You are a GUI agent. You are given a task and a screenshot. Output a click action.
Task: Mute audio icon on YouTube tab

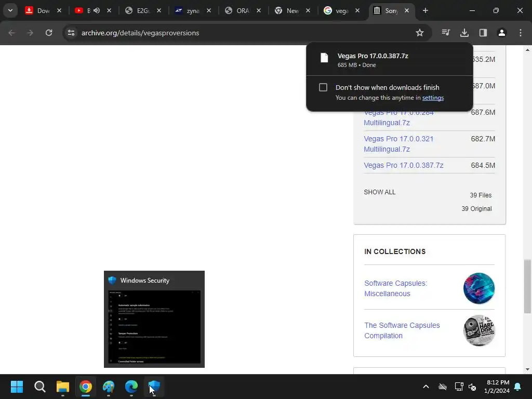pos(97,10)
